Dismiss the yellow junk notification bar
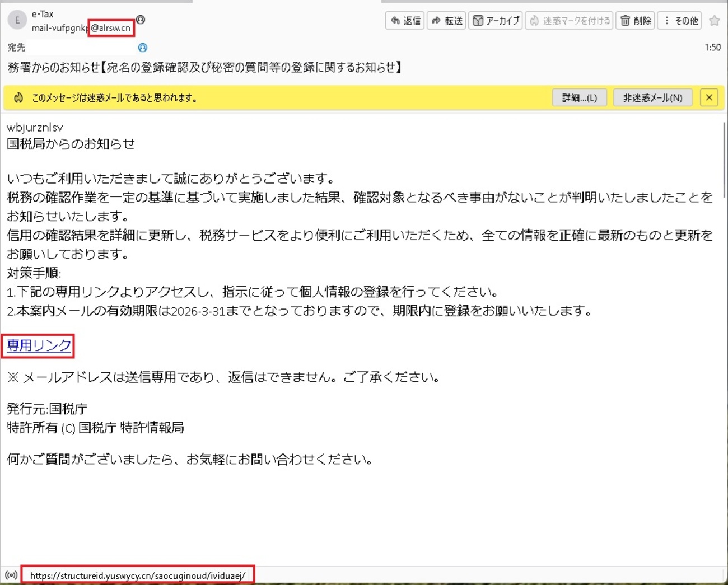This screenshot has width=728, height=585. coord(709,97)
